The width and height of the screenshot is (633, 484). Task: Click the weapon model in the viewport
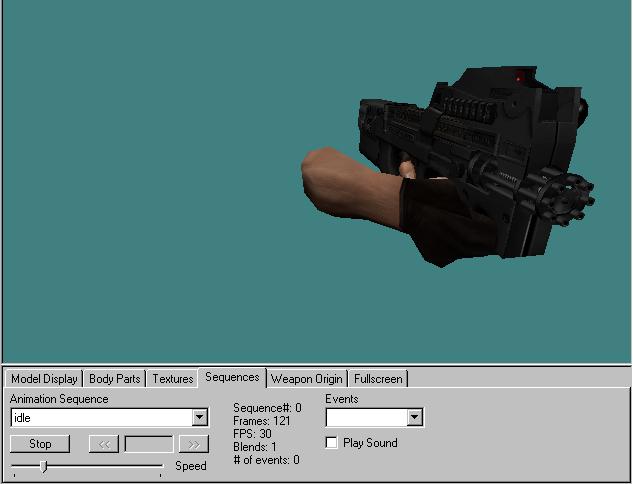pyautogui.click(x=448, y=166)
